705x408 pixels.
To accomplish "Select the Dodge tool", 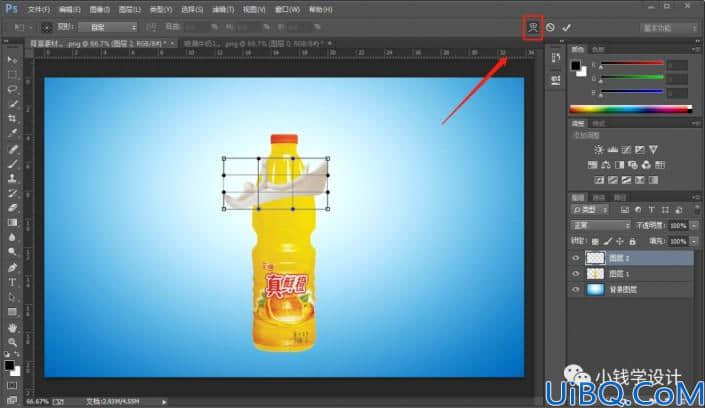I will pyautogui.click(x=12, y=252).
